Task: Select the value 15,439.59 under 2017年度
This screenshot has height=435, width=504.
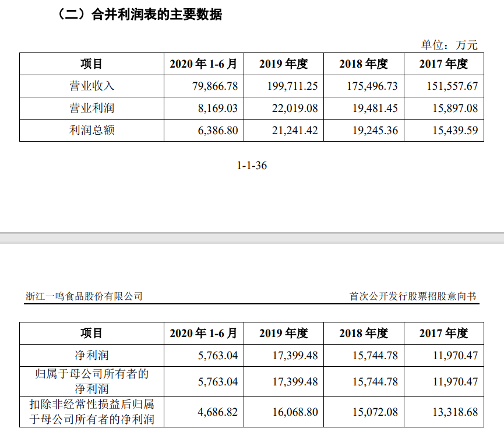Action: point(455,130)
